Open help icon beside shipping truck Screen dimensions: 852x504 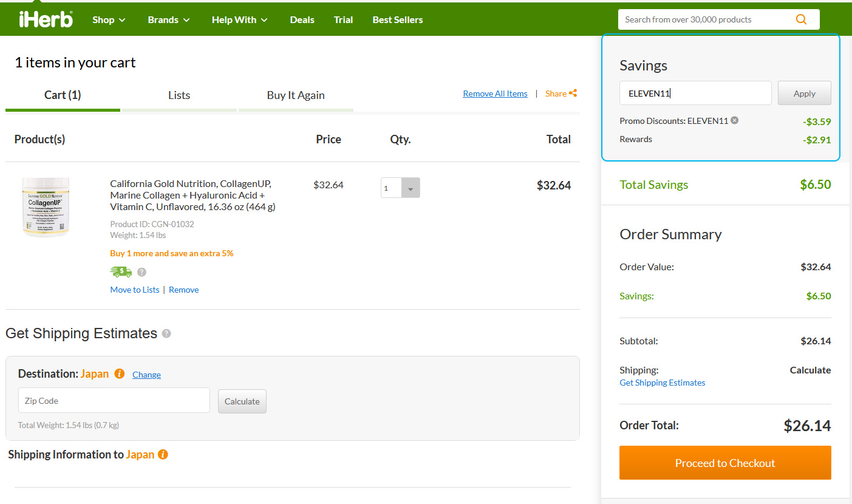141,272
